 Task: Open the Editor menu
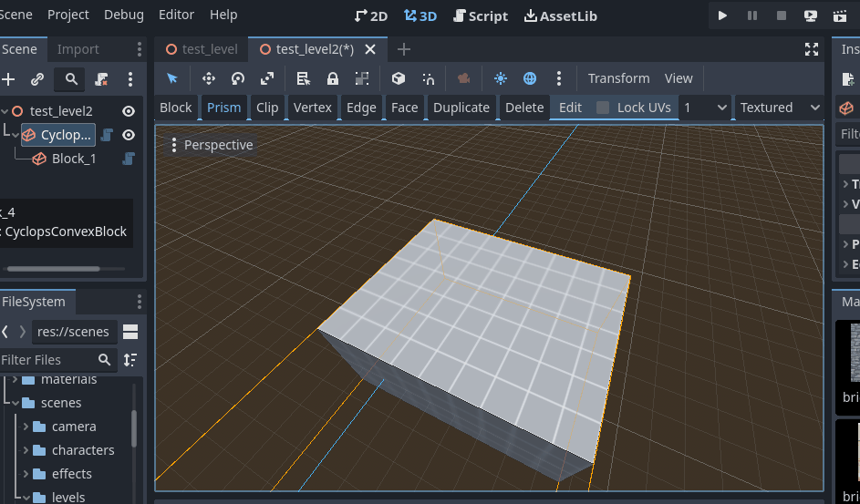(176, 15)
